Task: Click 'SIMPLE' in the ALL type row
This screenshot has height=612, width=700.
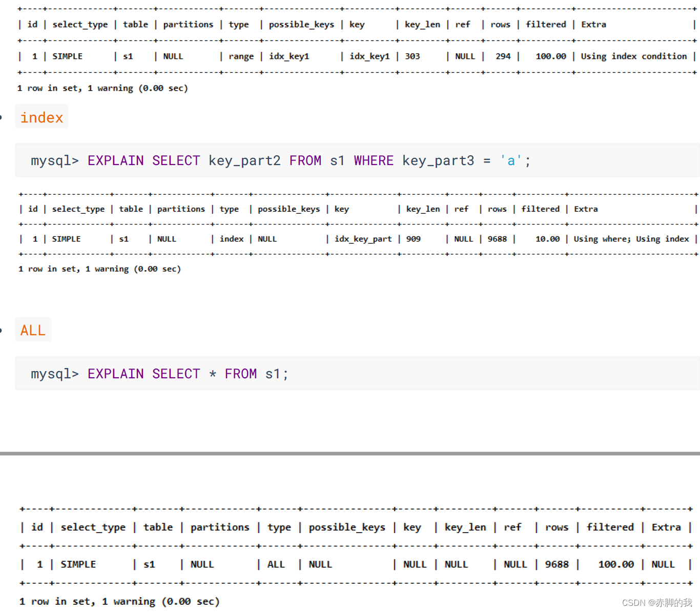Action: tap(78, 564)
